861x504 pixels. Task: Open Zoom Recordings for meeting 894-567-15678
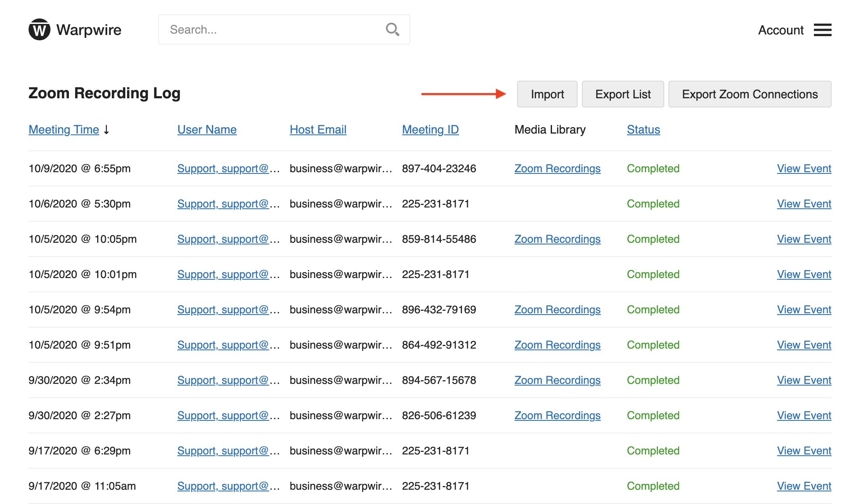point(557,380)
